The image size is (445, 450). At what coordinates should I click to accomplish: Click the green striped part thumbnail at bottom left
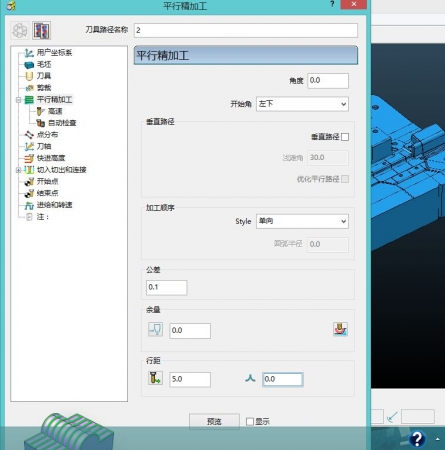[69, 432]
